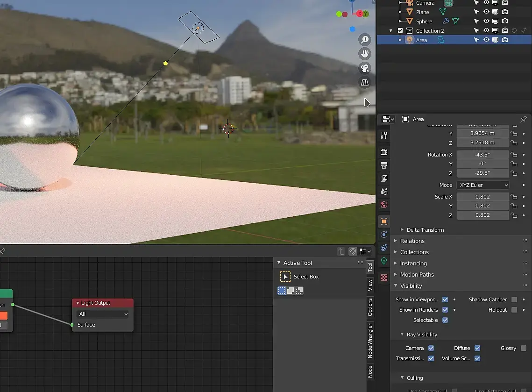Uncheck Diffuse ray visibility
The height and width of the screenshot is (392, 532).
tap(477, 348)
